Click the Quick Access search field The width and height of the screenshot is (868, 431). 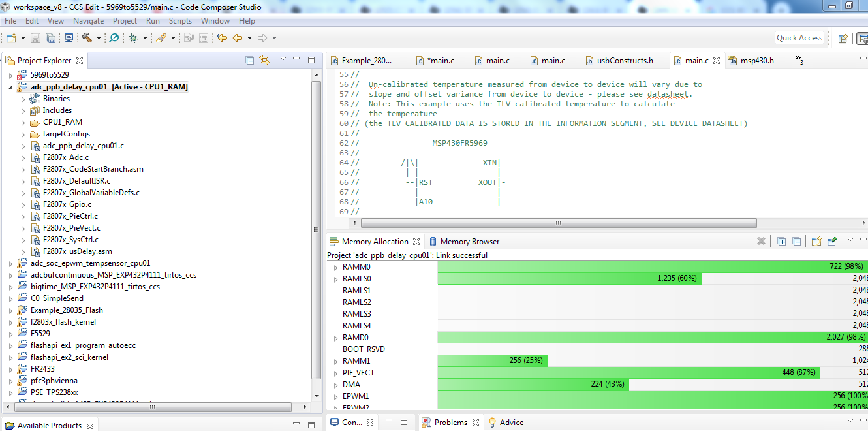pyautogui.click(x=799, y=38)
